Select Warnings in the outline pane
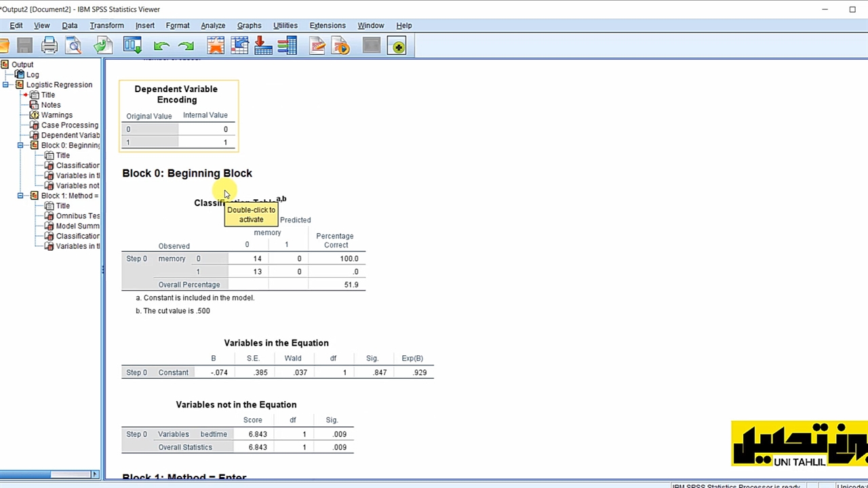The width and height of the screenshot is (868, 488). [x=56, y=115]
